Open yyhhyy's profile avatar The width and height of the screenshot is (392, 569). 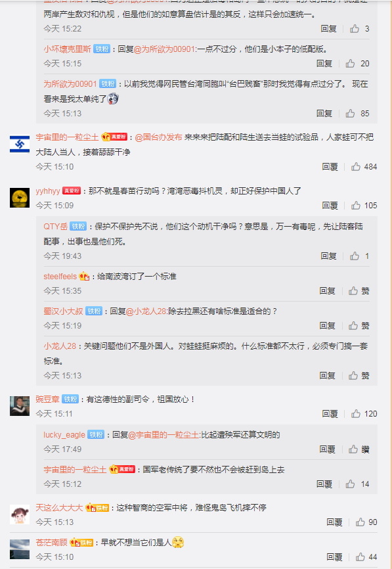click(x=20, y=198)
